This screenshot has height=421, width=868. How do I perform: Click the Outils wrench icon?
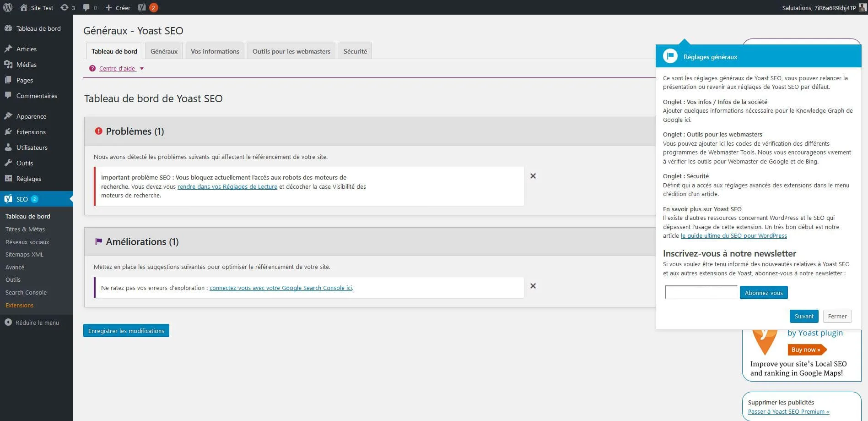point(8,163)
